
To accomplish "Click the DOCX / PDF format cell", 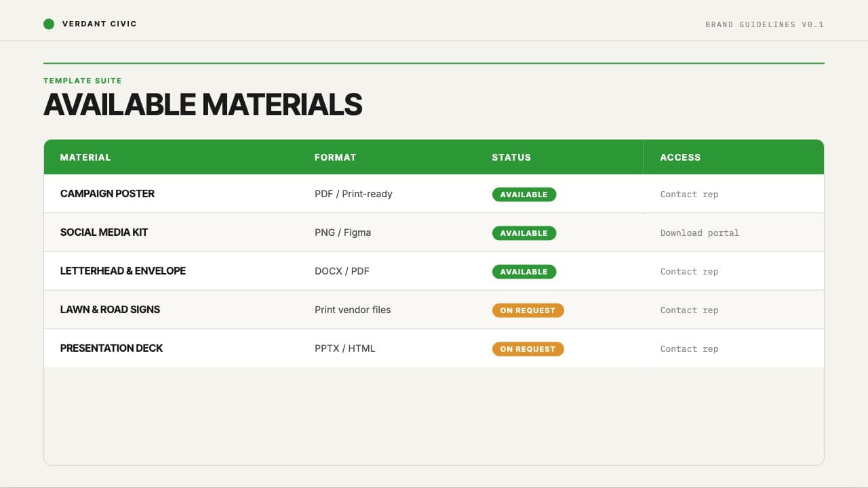I will pos(342,271).
